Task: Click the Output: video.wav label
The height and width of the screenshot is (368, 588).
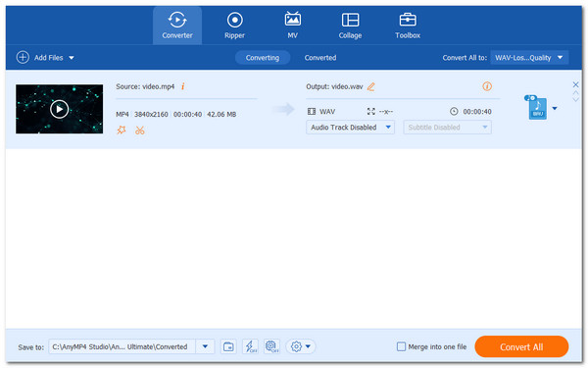Action: 334,86
